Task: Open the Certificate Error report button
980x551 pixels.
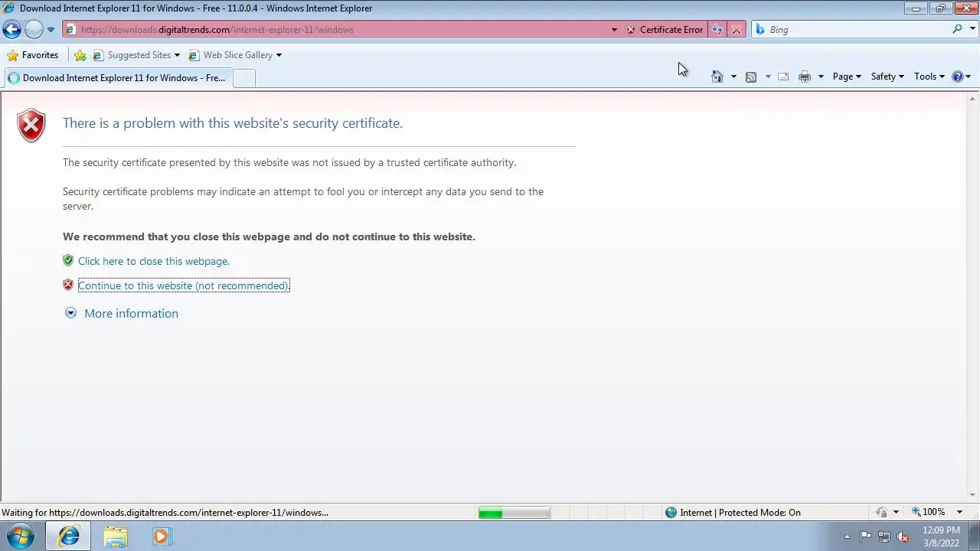Action: (x=665, y=30)
